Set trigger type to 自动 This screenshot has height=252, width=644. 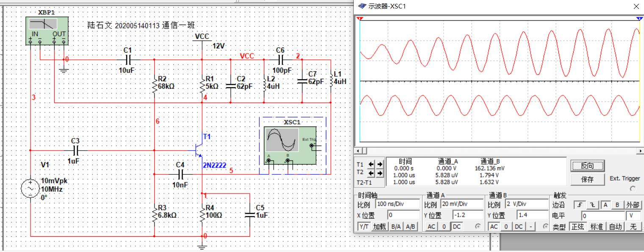click(x=615, y=227)
